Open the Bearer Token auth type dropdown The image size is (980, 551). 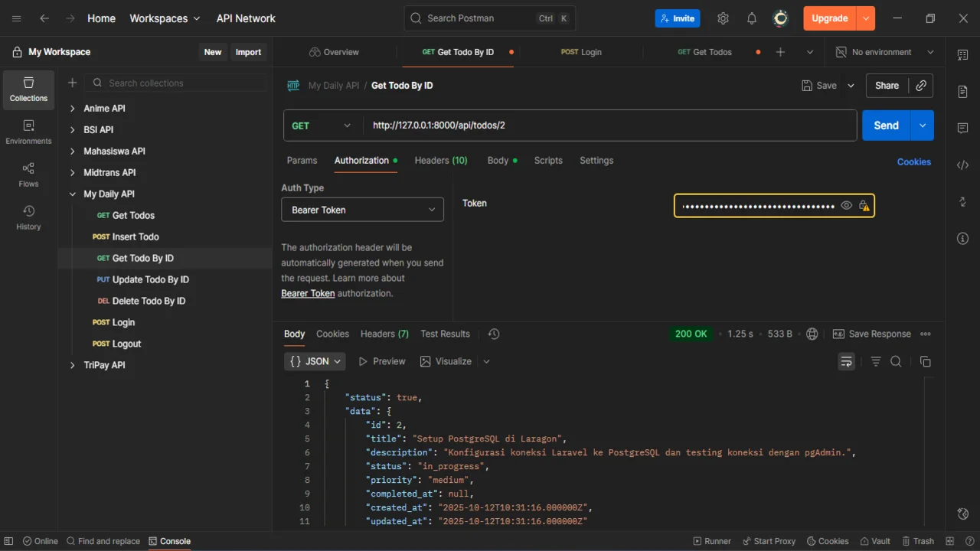[x=362, y=210]
